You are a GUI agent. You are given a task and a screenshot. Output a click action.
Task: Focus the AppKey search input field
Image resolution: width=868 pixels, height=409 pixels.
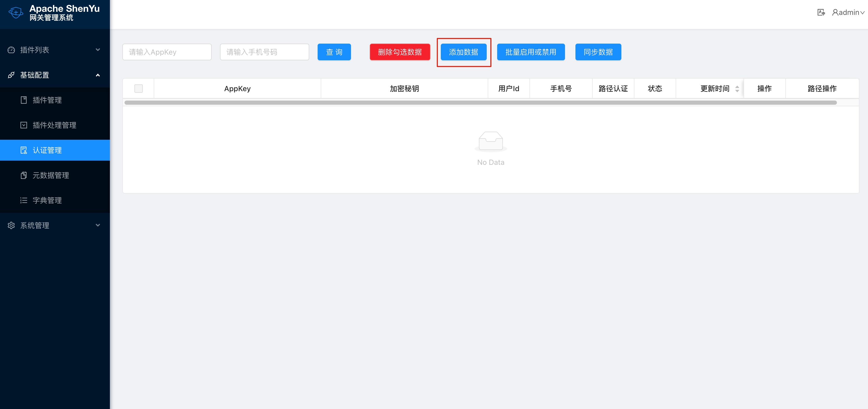(167, 52)
